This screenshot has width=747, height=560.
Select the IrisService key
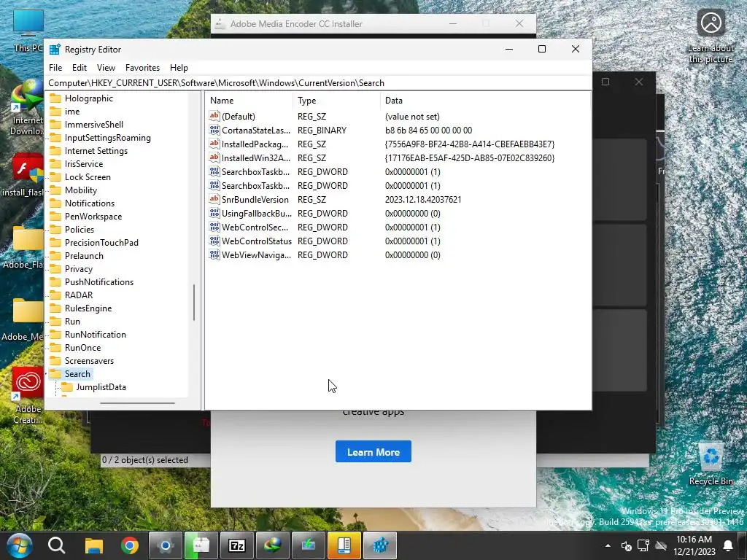(x=84, y=164)
